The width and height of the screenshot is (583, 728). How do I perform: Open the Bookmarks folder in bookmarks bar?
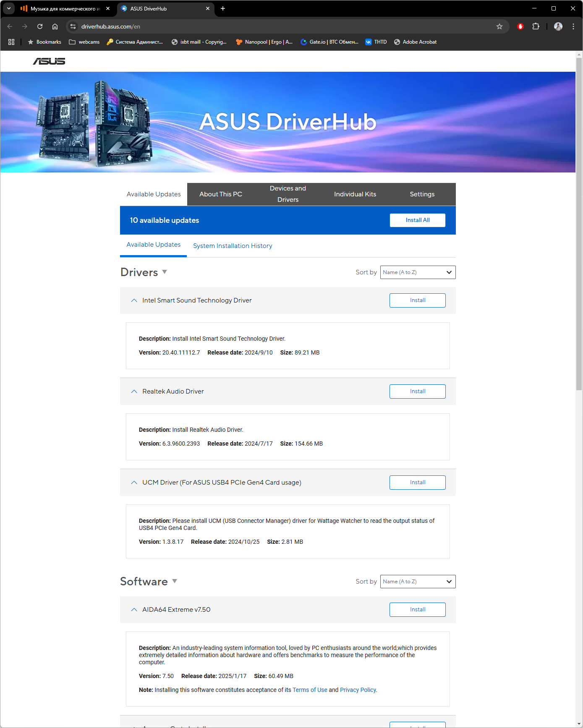click(44, 42)
